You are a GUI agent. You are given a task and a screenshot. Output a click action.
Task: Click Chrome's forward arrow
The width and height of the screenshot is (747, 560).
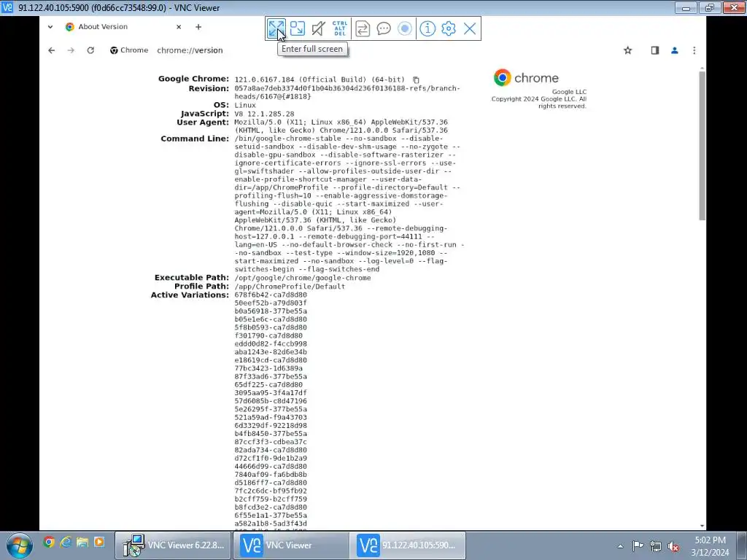pos(71,50)
